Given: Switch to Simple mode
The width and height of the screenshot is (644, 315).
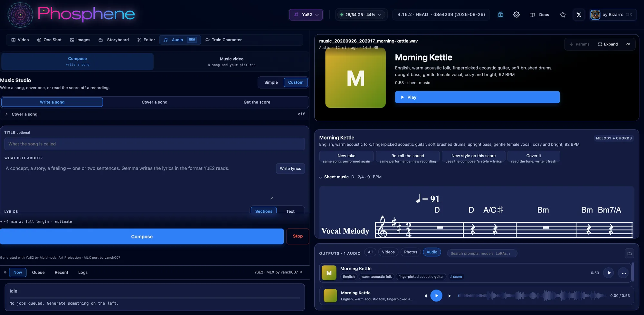Looking at the screenshot, I should tap(271, 82).
